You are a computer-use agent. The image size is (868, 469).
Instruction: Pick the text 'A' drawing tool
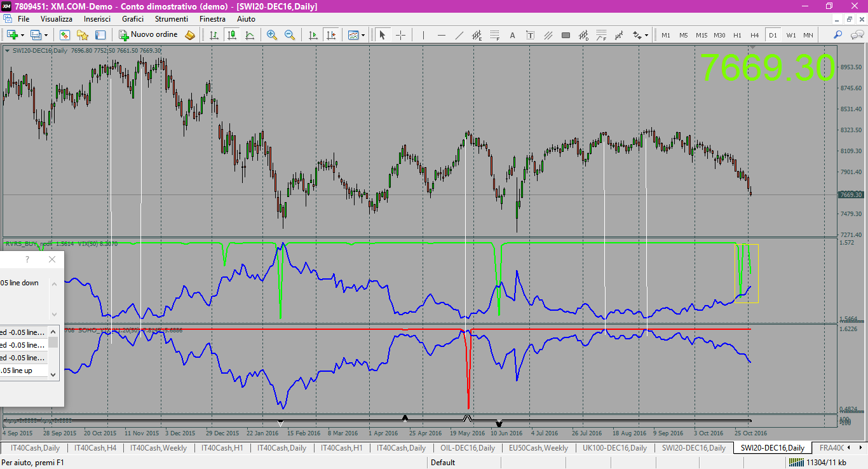pyautogui.click(x=512, y=35)
